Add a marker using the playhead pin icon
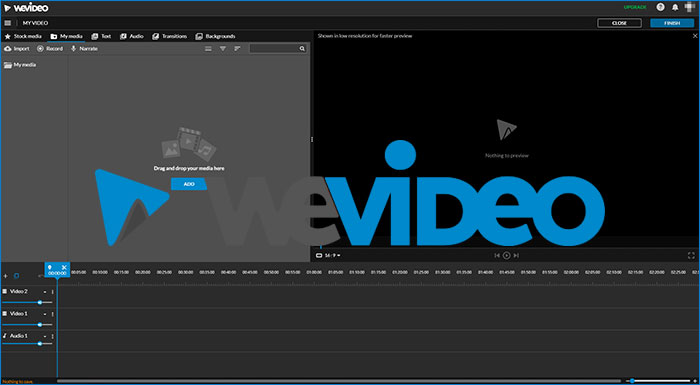 [x=50, y=267]
